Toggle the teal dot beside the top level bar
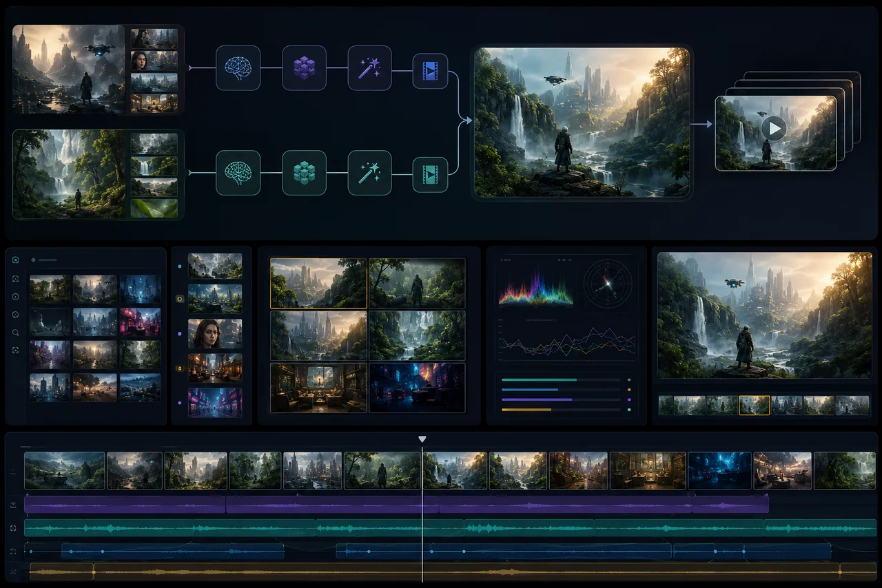The image size is (882, 588). [629, 379]
